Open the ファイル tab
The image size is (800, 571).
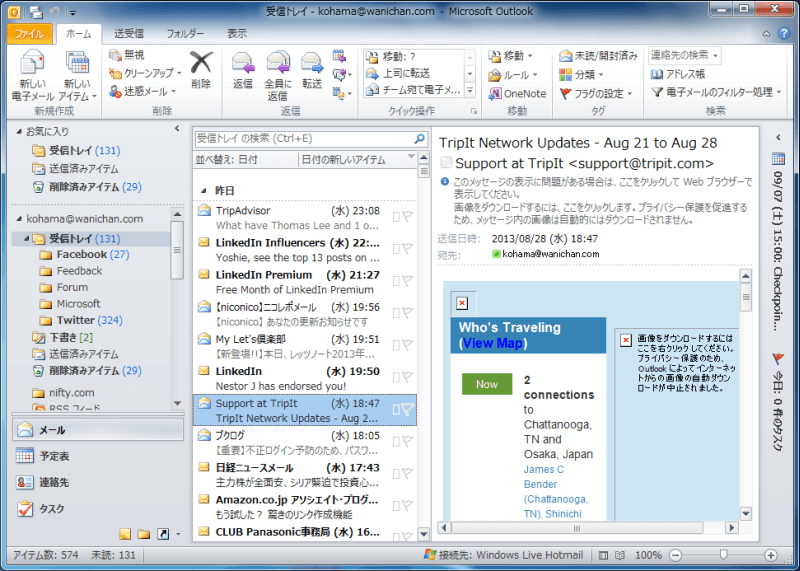coord(29,34)
